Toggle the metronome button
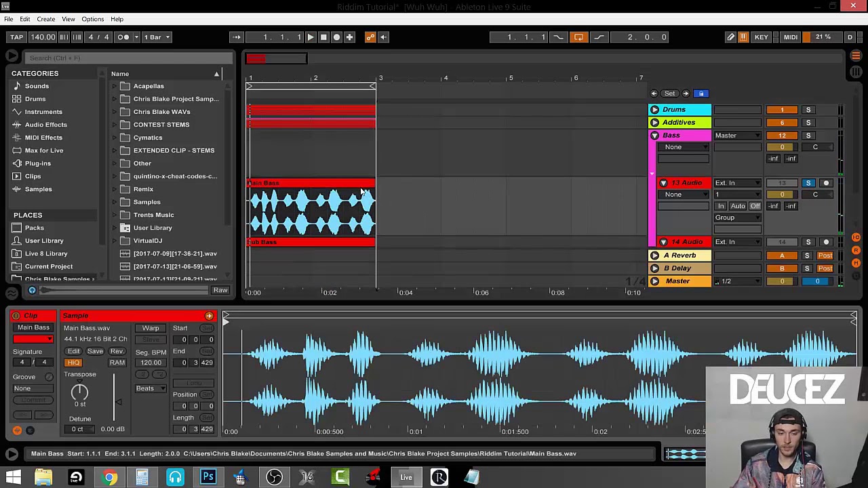This screenshot has height=488, width=868. point(123,37)
